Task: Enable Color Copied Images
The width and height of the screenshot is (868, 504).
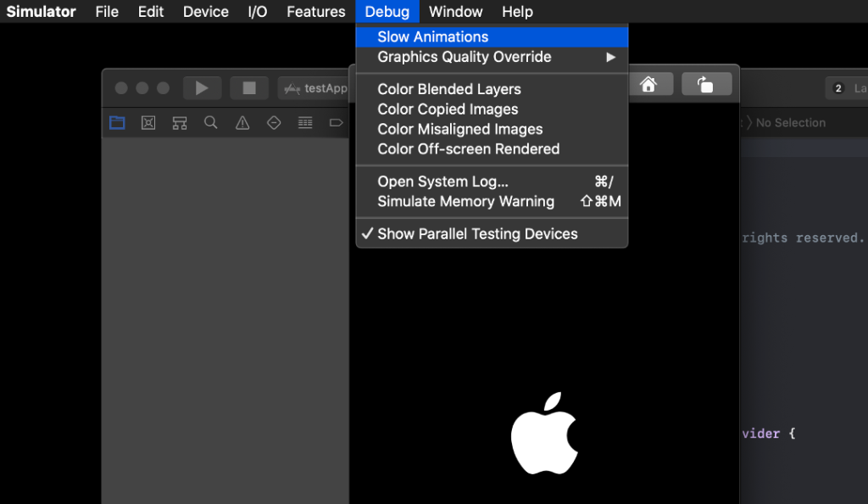Action: (x=492, y=109)
